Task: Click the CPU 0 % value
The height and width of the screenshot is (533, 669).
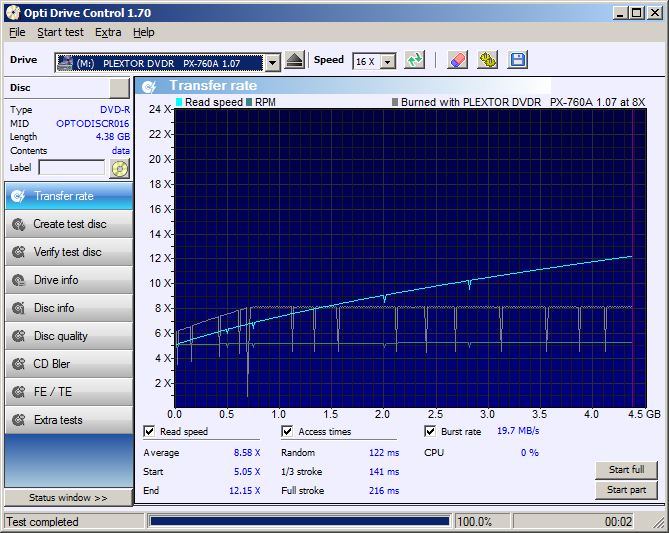Action: click(529, 453)
